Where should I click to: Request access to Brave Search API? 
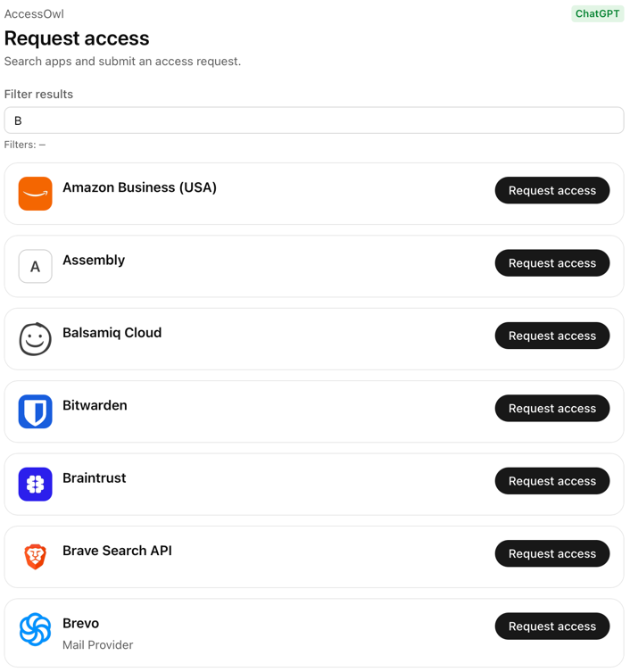(551, 553)
